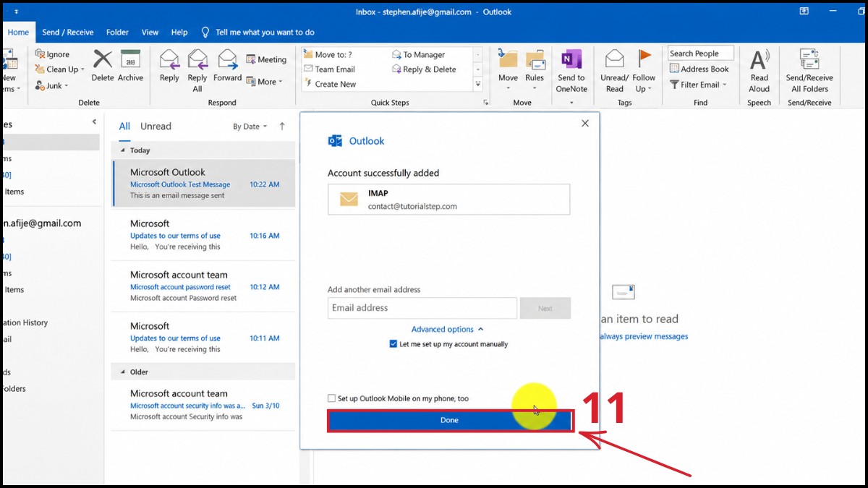Open the Junk dropdown
This screenshot has height=488, width=868.
point(51,85)
